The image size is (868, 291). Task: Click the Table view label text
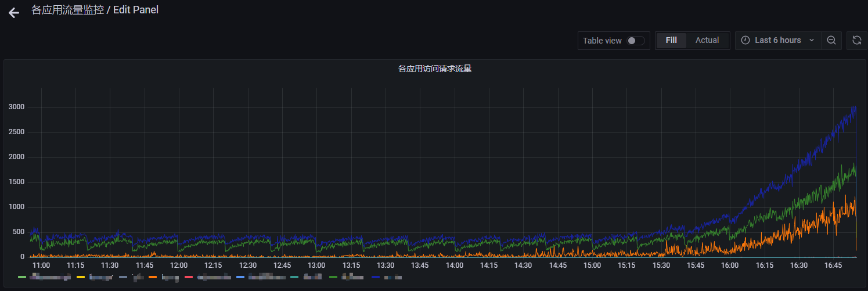(x=602, y=41)
